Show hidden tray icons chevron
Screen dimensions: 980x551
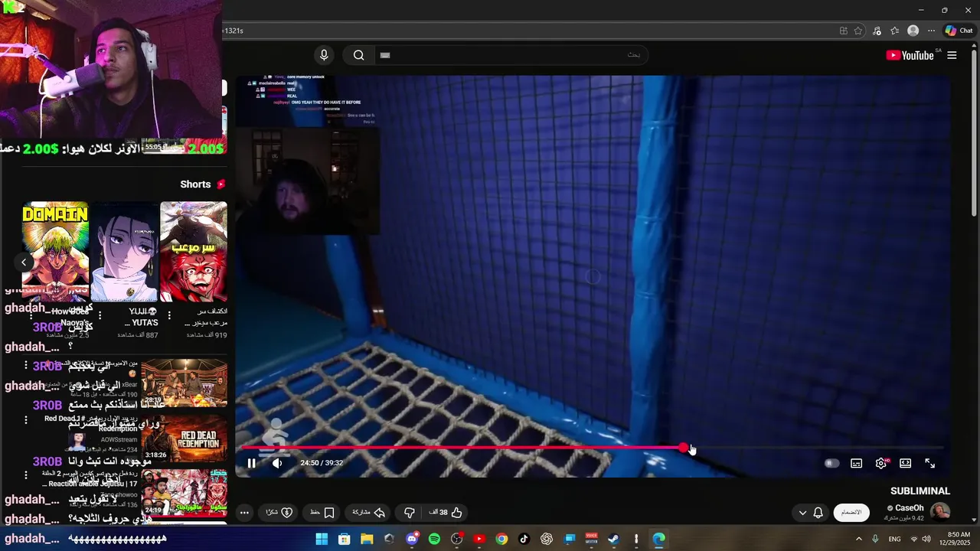(x=858, y=539)
